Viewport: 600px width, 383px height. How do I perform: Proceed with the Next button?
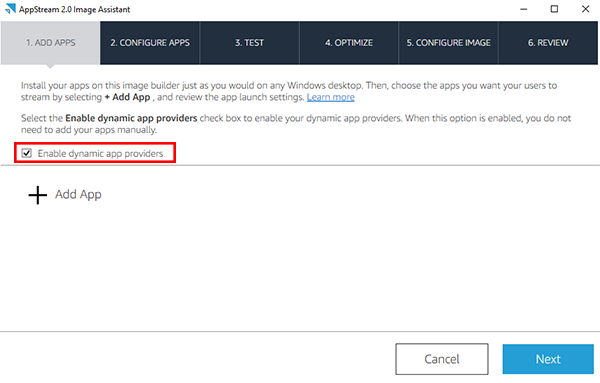click(x=548, y=359)
